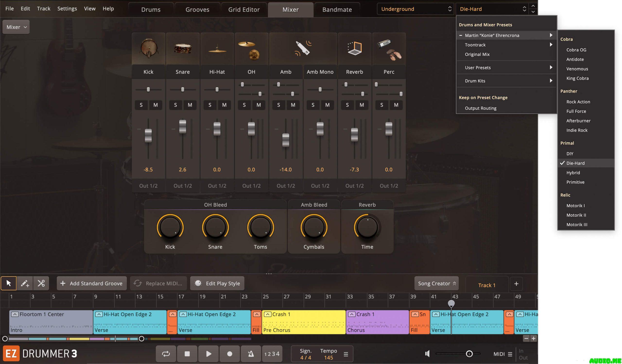Open the Sign/Tempo hamburger menu
This screenshot has width=622, height=364.
pos(346,354)
